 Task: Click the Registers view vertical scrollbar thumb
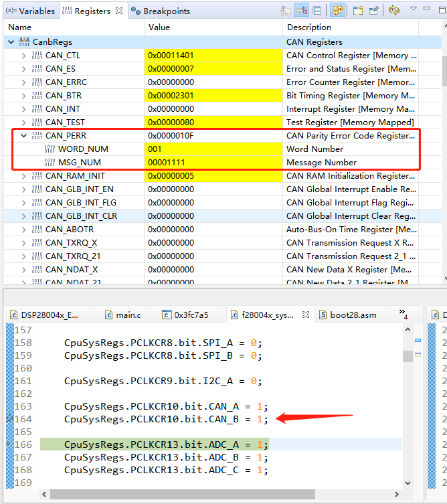click(x=444, y=72)
